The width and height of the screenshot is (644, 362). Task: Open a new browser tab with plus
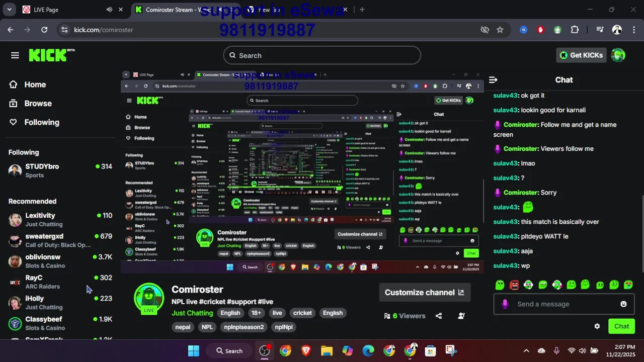pos(362,10)
